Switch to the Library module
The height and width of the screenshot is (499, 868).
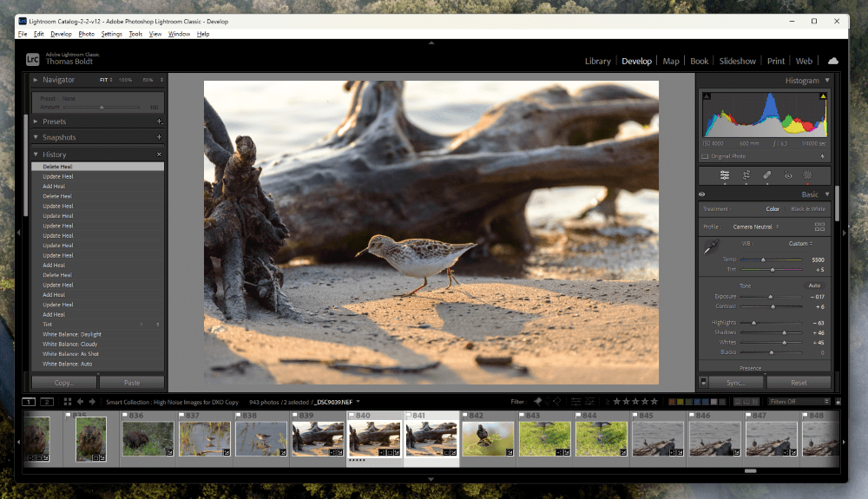coord(598,62)
